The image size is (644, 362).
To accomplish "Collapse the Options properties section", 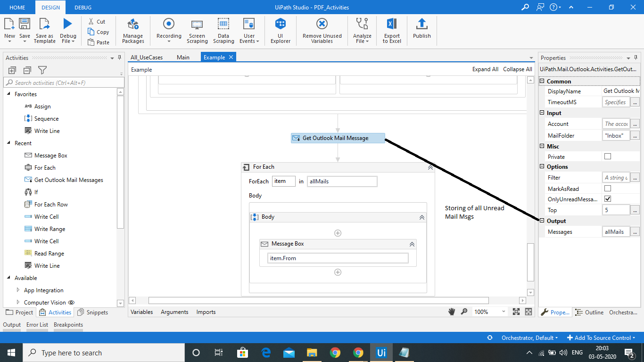I will coord(542,166).
